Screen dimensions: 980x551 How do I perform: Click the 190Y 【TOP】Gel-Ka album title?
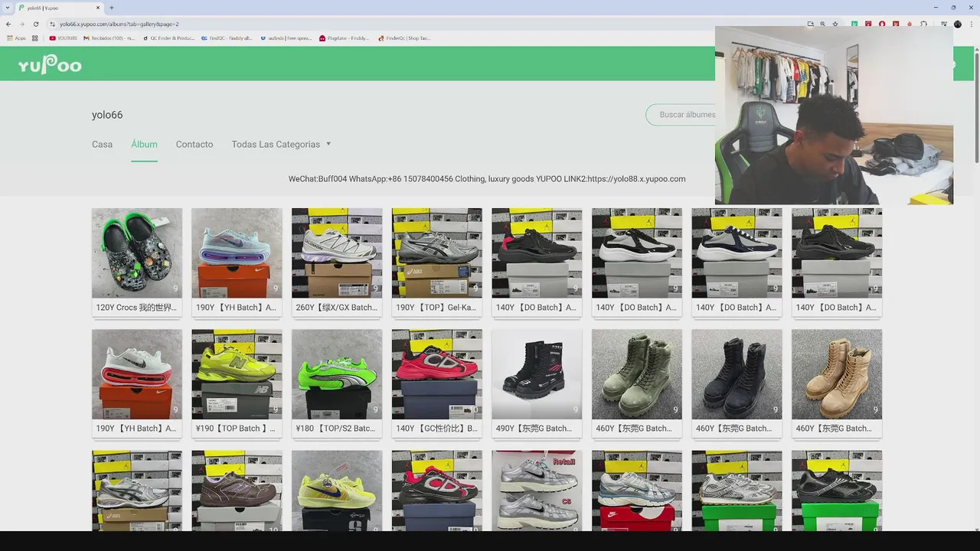pos(437,308)
